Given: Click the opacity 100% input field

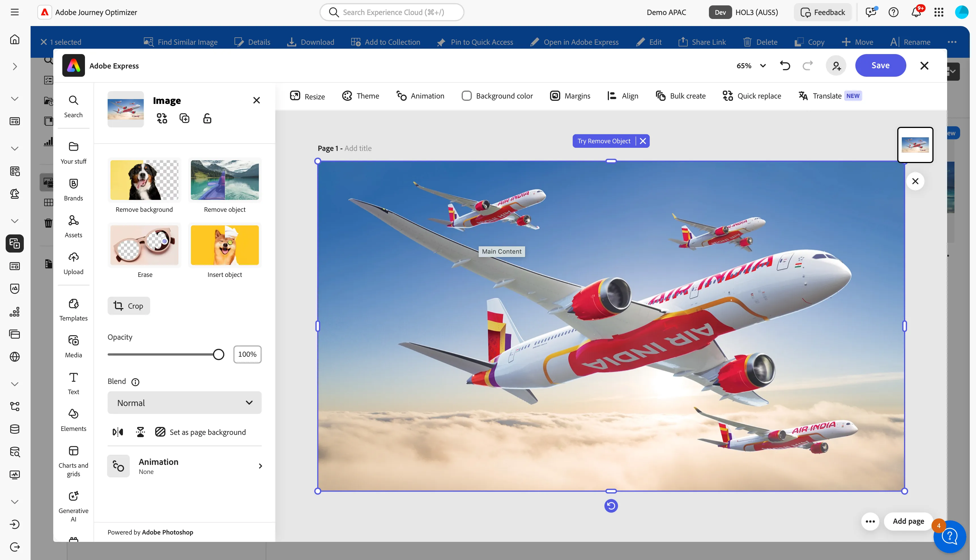Looking at the screenshot, I should [247, 354].
